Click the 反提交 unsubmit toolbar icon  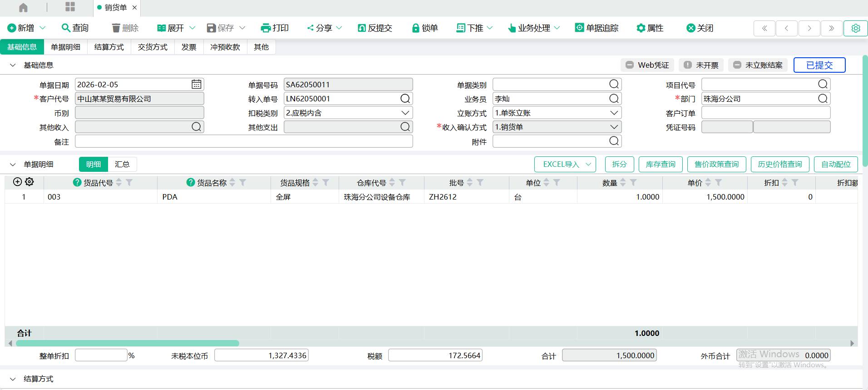[x=362, y=28]
